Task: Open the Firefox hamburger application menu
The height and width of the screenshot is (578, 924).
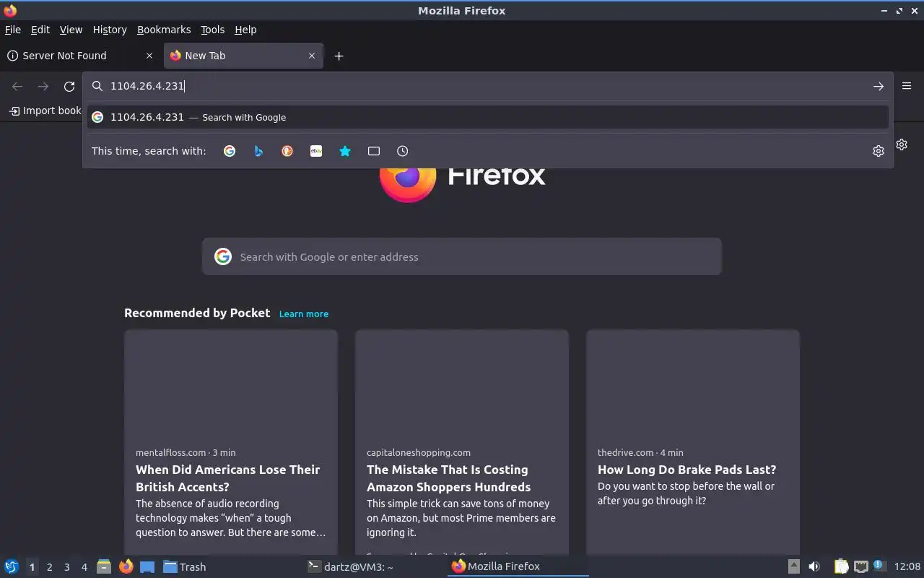Action: click(x=907, y=86)
